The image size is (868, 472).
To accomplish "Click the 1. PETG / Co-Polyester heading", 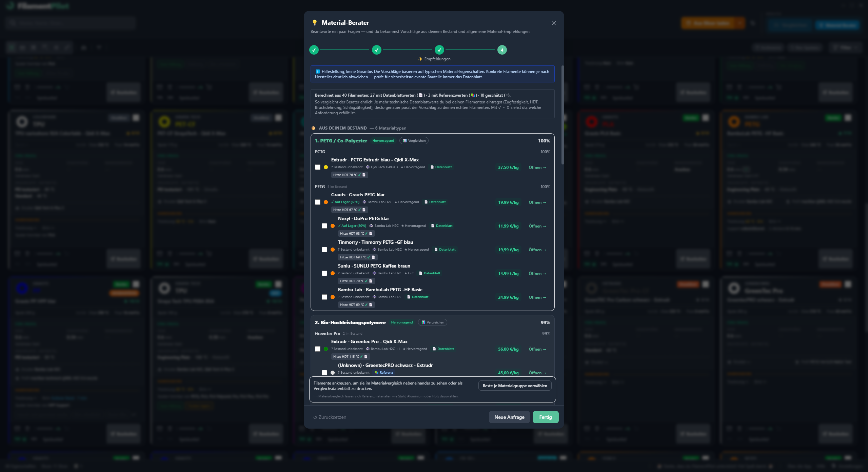I will 341,141.
